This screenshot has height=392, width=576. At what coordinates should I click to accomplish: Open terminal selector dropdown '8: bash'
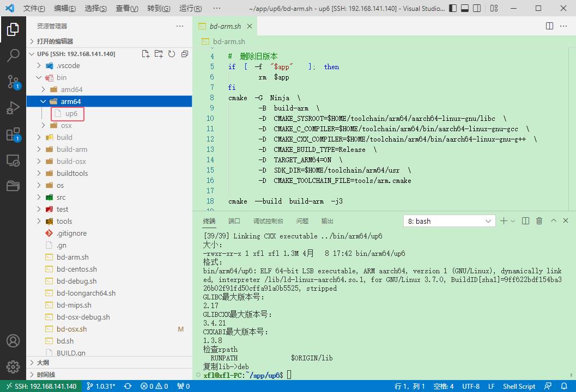click(x=449, y=221)
